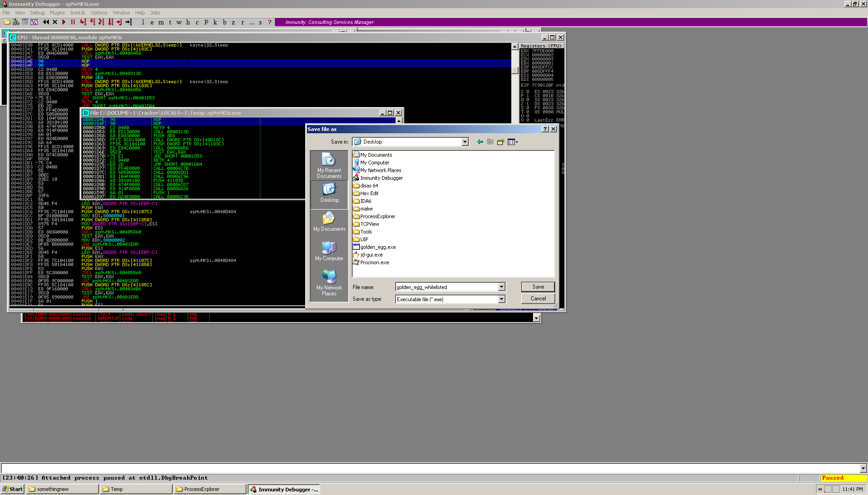This screenshot has height=495, width=868.
Task: Select Procmon.exe in file list
Action: coord(371,262)
